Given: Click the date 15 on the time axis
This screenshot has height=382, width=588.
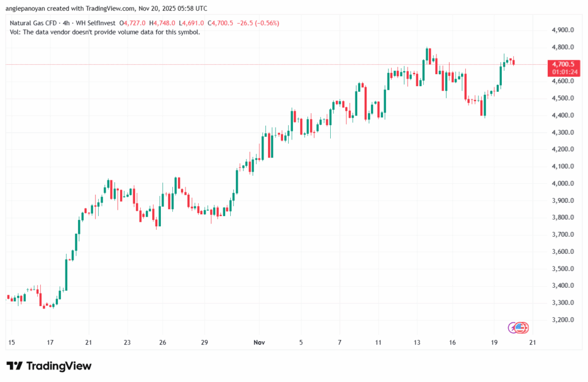Looking at the screenshot, I should click(x=10, y=342).
